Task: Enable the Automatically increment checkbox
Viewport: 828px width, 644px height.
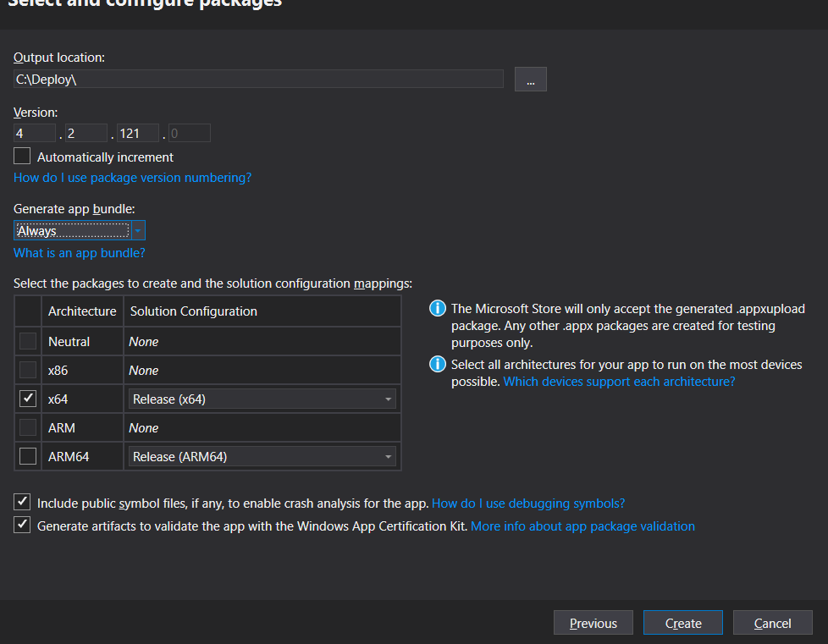Action: 21,156
